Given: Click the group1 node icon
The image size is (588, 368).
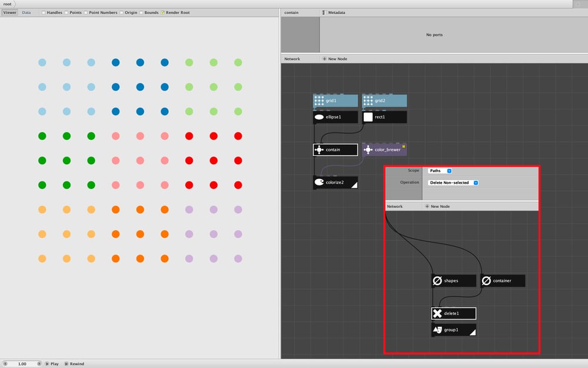Looking at the screenshot, I should click(437, 330).
